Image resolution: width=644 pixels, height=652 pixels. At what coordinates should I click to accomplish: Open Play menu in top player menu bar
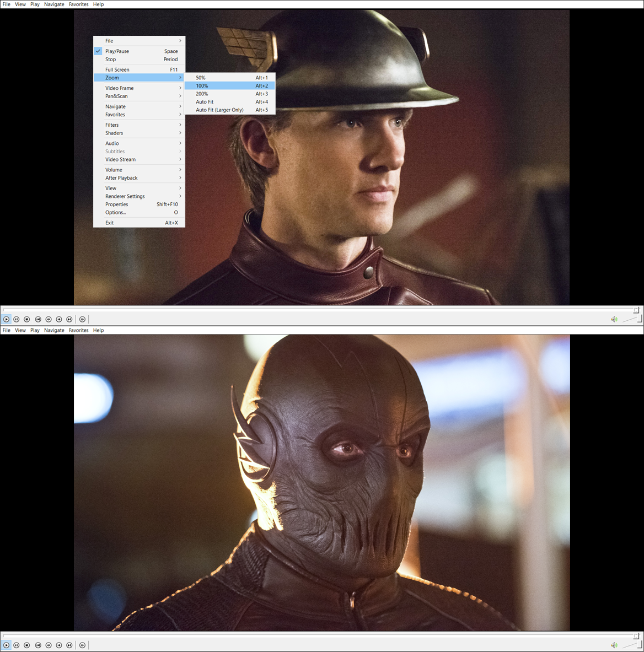pos(35,4)
